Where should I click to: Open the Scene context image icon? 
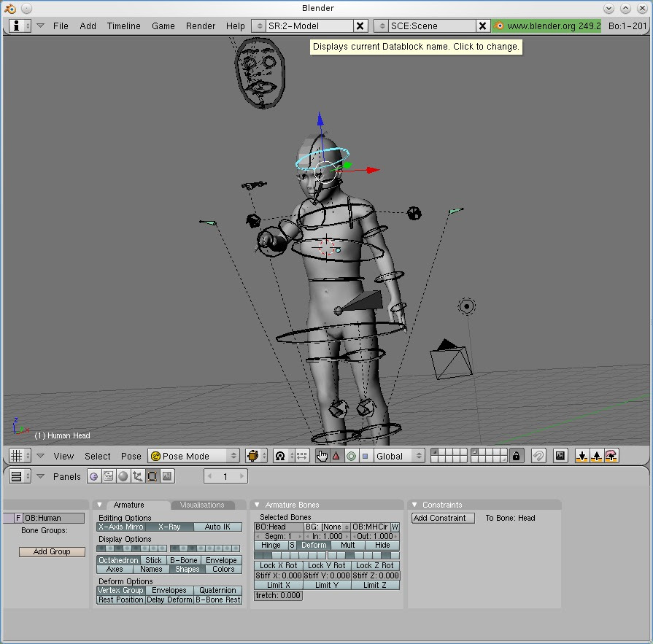(166, 476)
